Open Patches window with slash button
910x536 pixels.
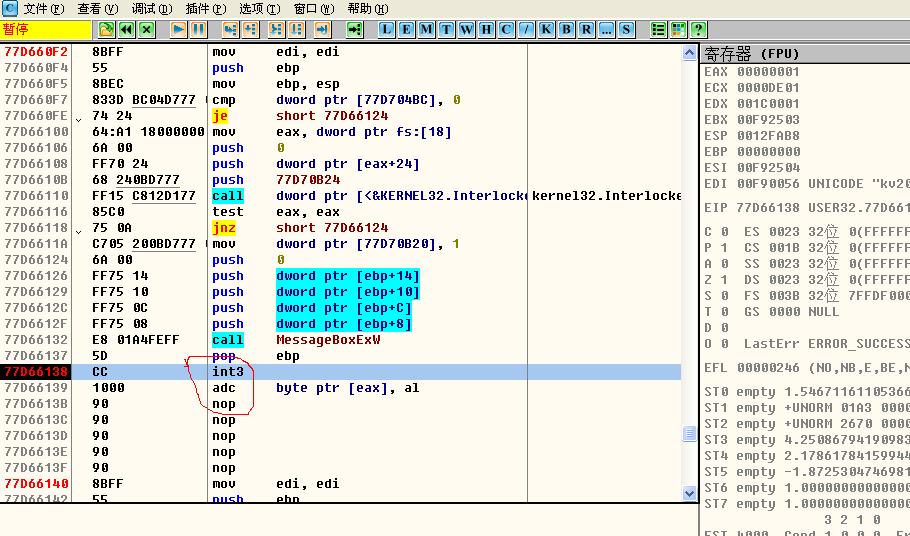pos(526,30)
